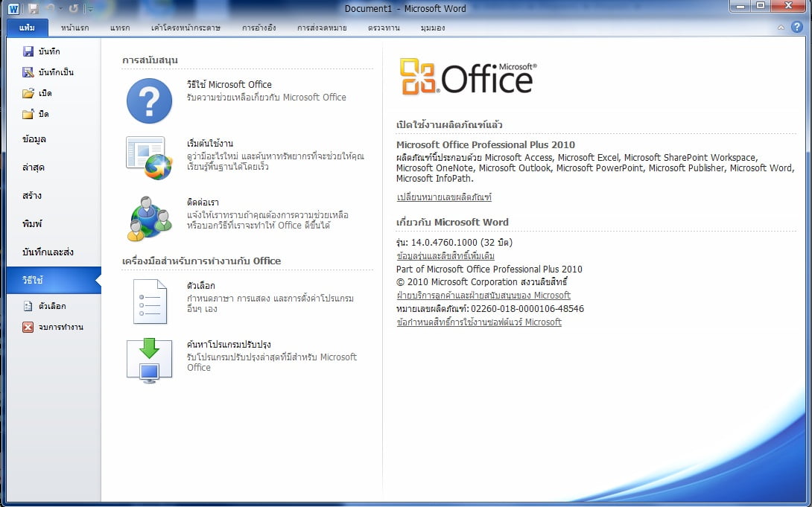Open ข้อกำหนดสิทธิ์การใช้งานซอฟต์แวร์ Microsoft link
This screenshot has height=507, width=812.
point(479,322)
